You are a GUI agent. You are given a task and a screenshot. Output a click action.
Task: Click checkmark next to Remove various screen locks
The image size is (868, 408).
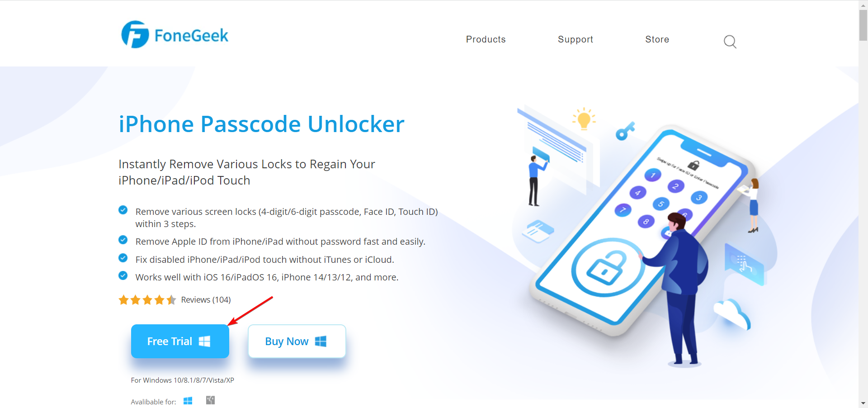point(123,210)
